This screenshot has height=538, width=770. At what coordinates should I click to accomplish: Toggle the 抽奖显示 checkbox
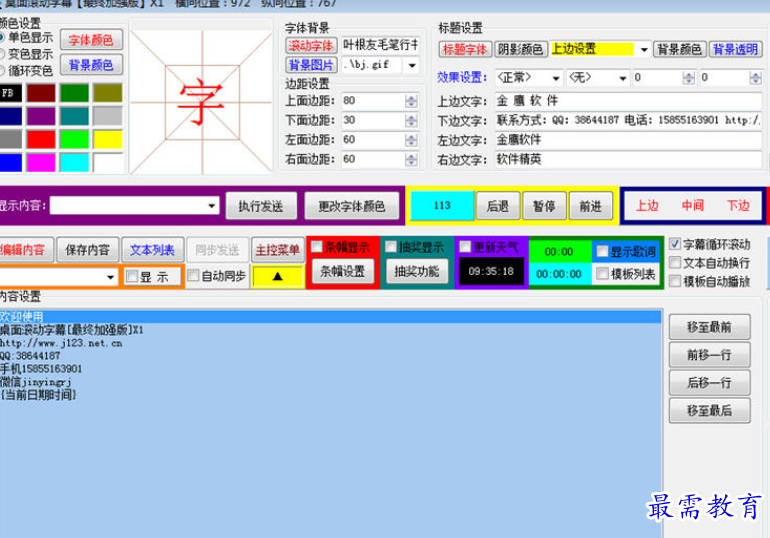tap(391, 246)
